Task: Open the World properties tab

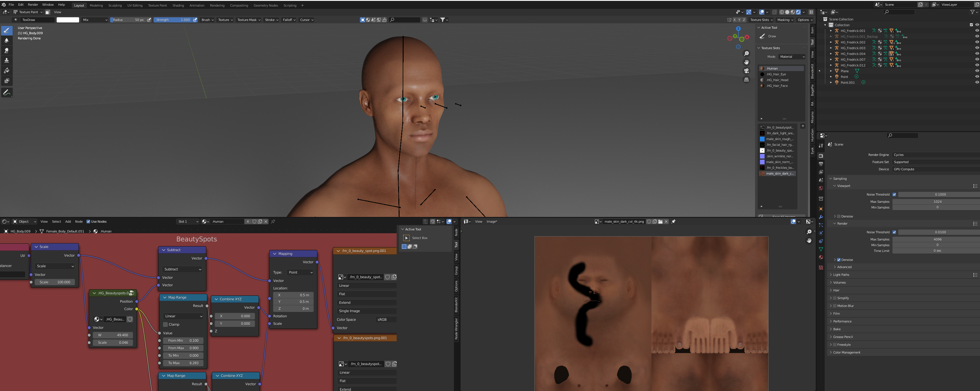Action: coord(821,188)
